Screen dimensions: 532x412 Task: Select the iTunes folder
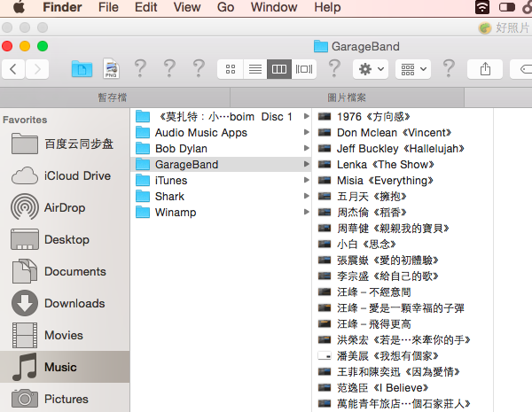tap(221, 181)
